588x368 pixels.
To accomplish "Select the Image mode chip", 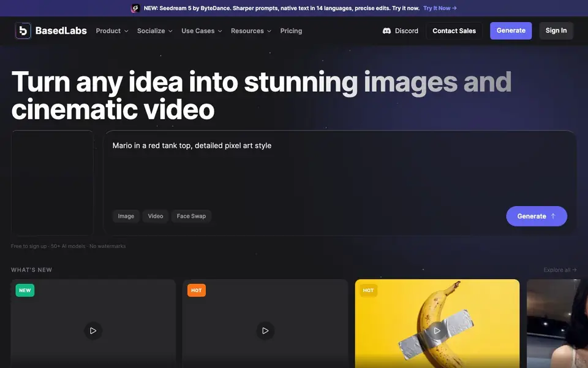I will 126,216.
